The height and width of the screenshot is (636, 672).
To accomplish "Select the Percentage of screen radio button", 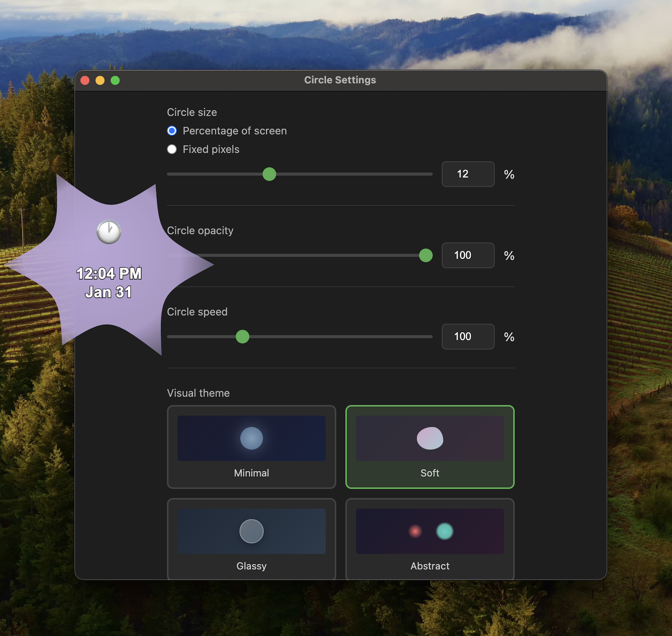I will [x=172, y=131].
